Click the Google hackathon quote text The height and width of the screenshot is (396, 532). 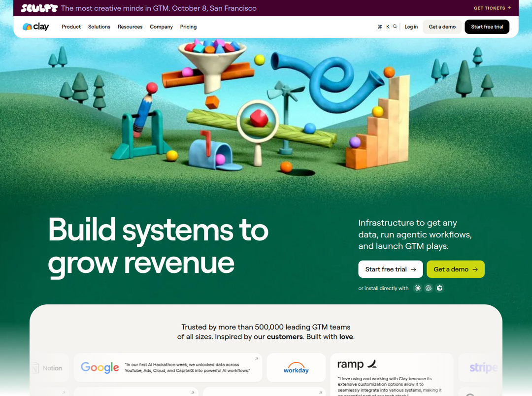[187, 367]
